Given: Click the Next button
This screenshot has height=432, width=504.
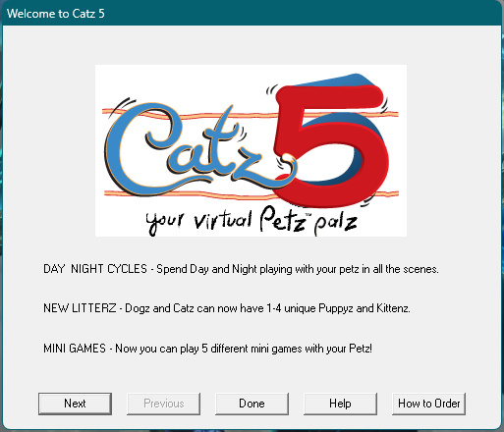Looking at the screenshot, I should point(75,404).
